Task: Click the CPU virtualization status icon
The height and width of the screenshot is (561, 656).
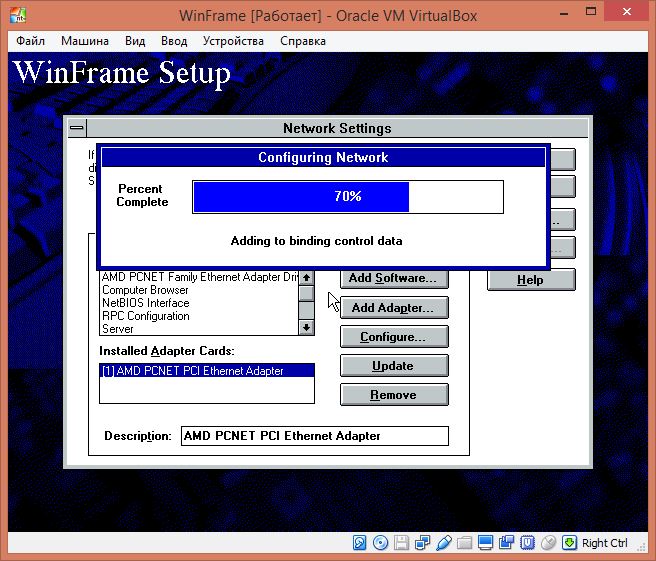Action: (x=527, y=543)
